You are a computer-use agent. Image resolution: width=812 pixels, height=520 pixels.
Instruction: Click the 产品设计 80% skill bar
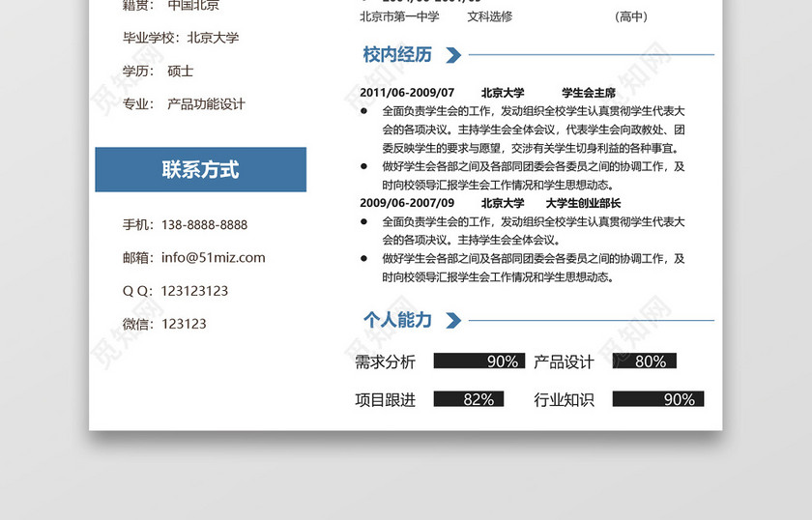pos(644,361)
